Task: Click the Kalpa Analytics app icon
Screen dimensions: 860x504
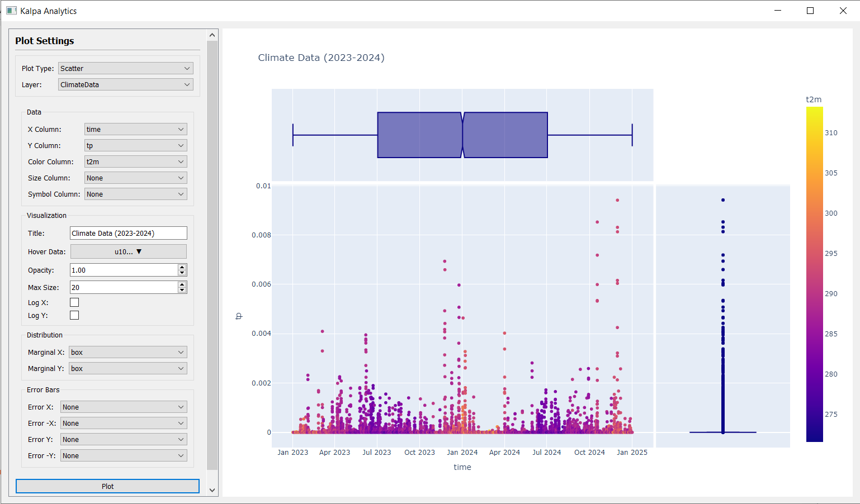Action: pyautogui.click(x=11, y=11)
